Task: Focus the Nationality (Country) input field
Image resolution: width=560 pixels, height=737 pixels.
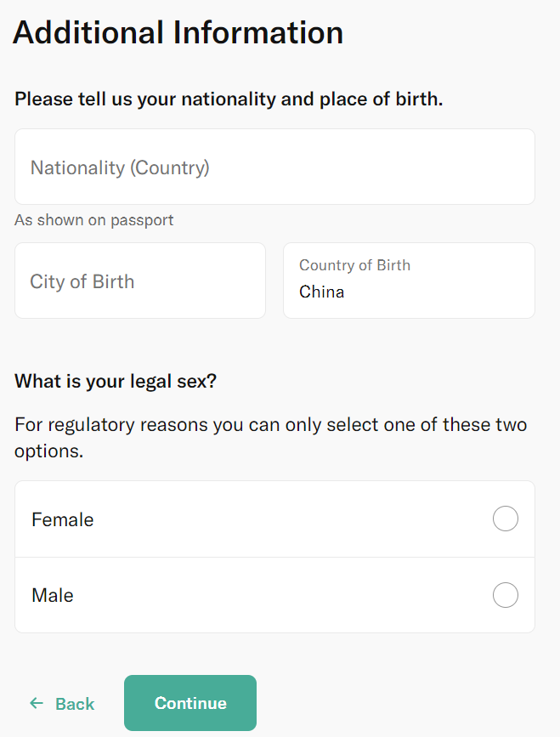Action: pos(274,167)
